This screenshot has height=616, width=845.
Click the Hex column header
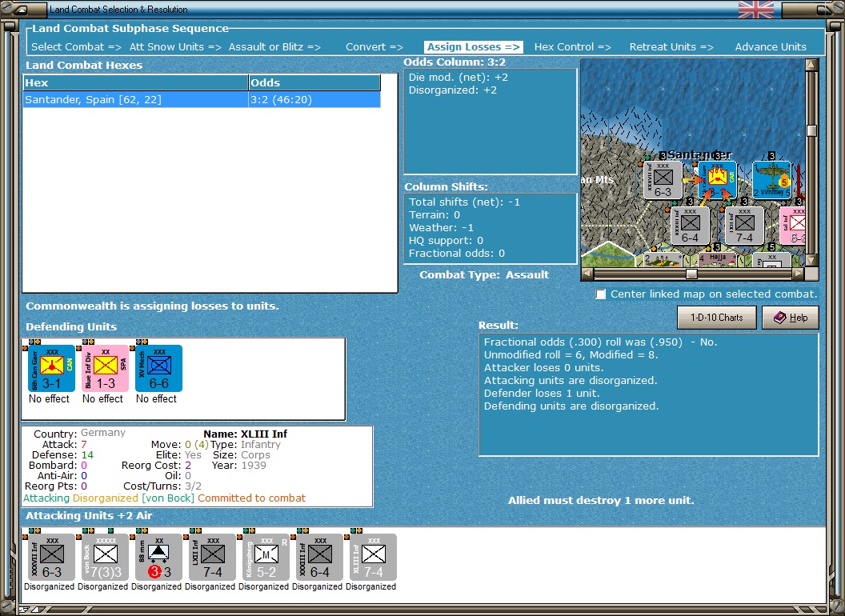coord(135,83)
